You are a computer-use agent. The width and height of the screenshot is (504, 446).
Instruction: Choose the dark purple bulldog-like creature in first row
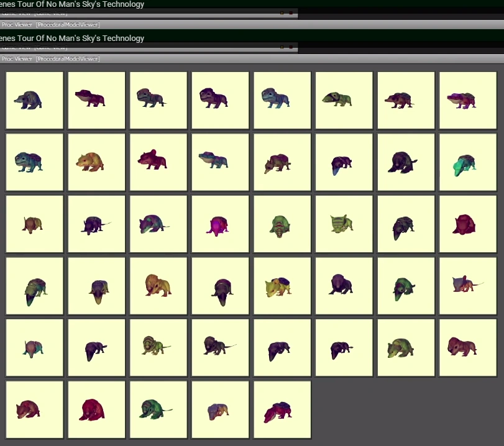click(220, 100)
